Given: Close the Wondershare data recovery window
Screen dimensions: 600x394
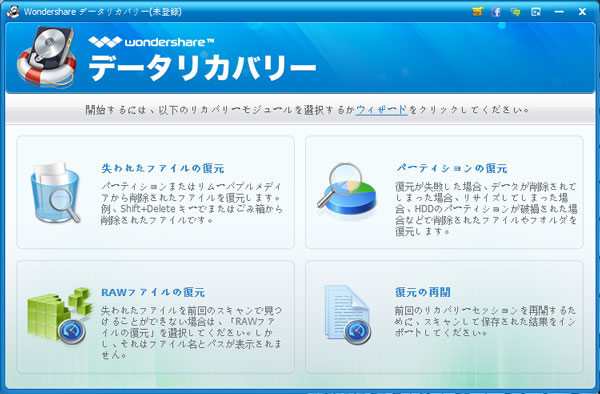Looking at the screenshot, I should (x=582, y=12).
